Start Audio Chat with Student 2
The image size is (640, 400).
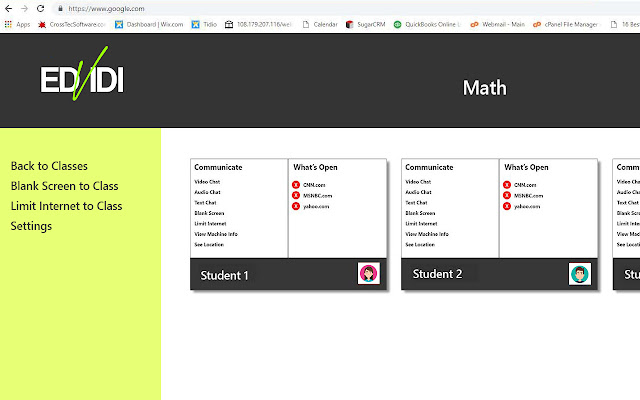[x=418, y=192]
